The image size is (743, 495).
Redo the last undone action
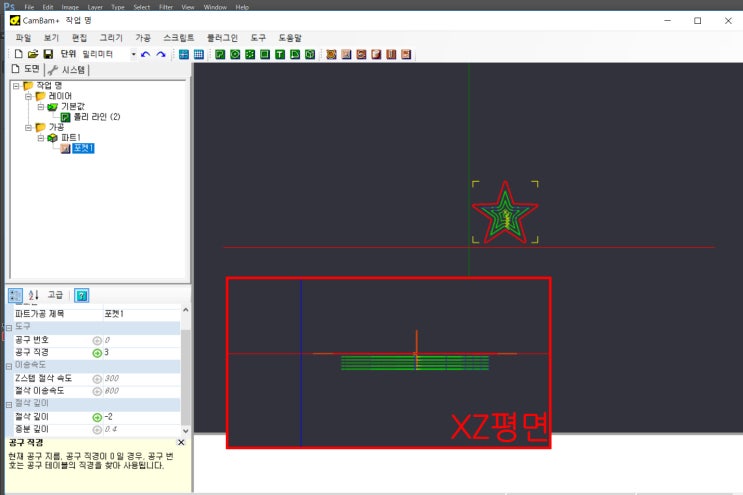coord(161,54)
